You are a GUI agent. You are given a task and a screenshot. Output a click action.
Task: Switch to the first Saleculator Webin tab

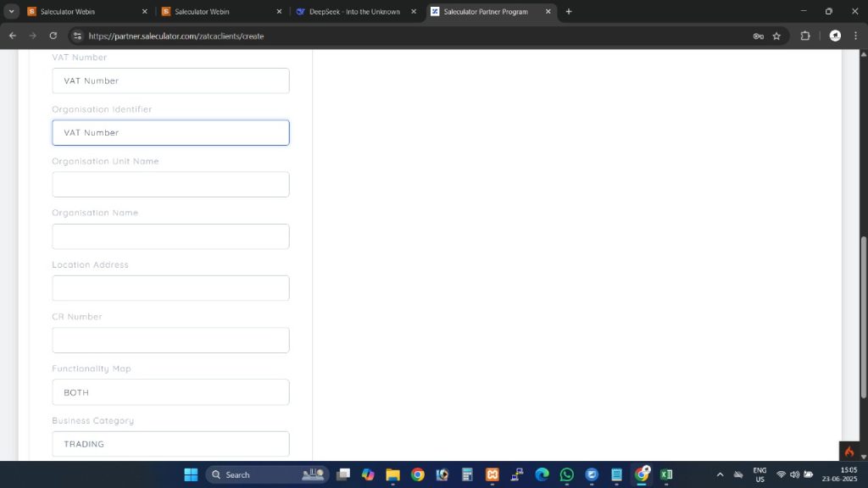point(85,12)
